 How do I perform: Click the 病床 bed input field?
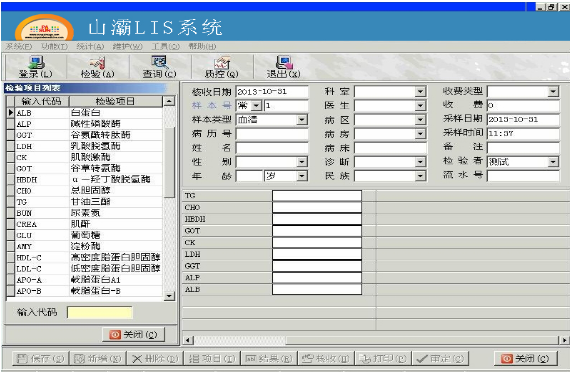point(390,148)
